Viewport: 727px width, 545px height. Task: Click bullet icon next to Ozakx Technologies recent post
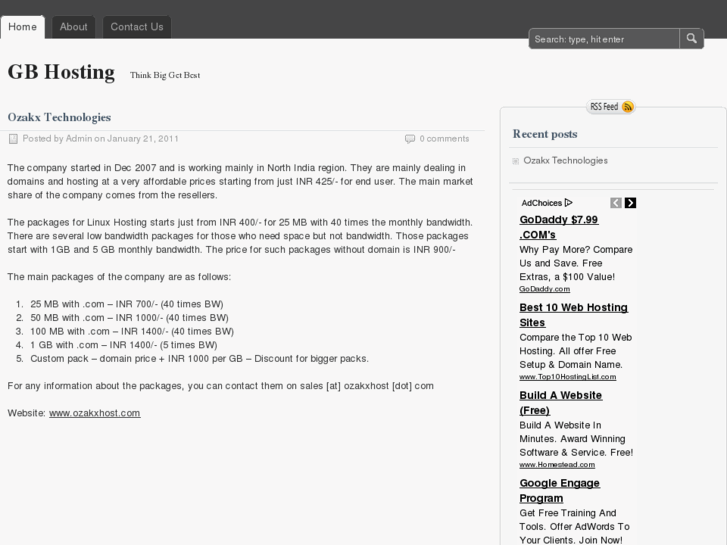point(516,161)
